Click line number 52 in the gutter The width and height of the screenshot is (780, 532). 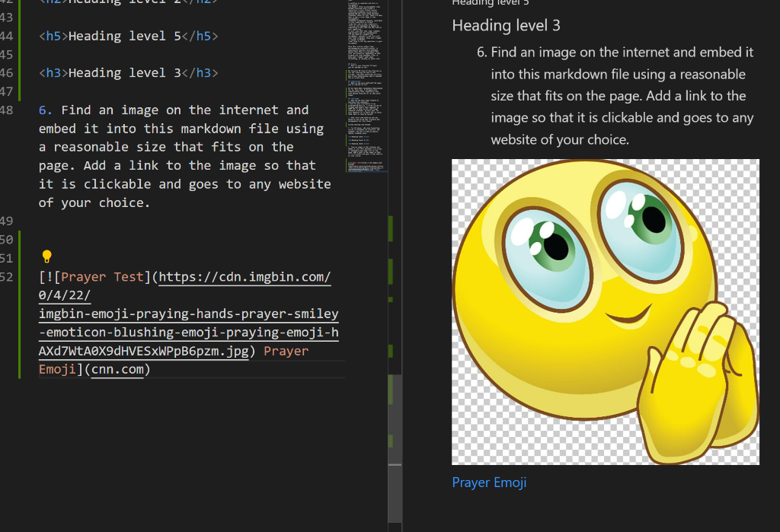click(6, 277)
